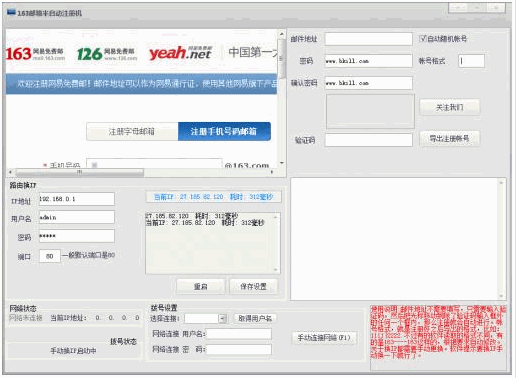Click the web page's scroll-up arrow
This screenshot has width=516, height=378.
pyautogui.click(x=282, y=33)
